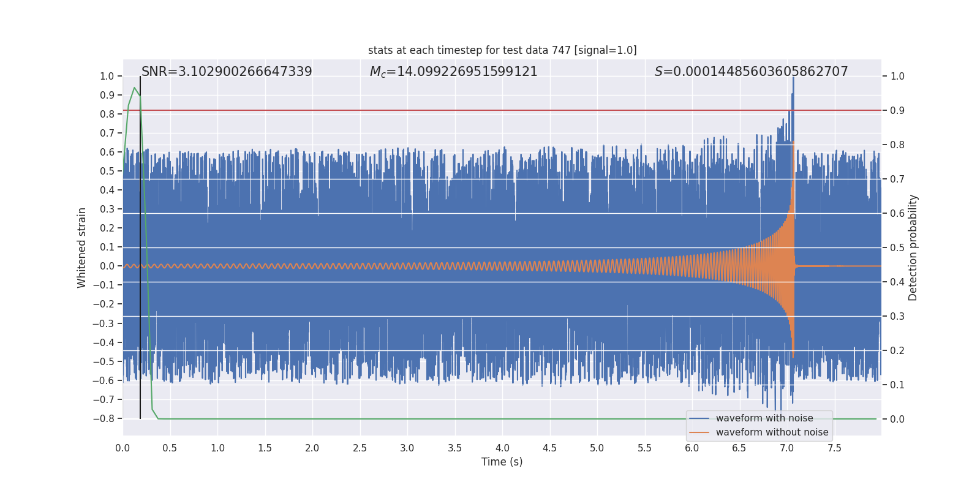Click the 7.0 tick label on time axis
The image size is (980, 490).
786,448
